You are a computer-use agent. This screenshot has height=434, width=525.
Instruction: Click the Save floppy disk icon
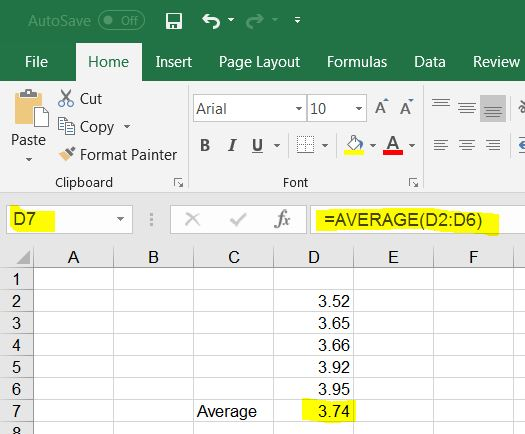174,21
